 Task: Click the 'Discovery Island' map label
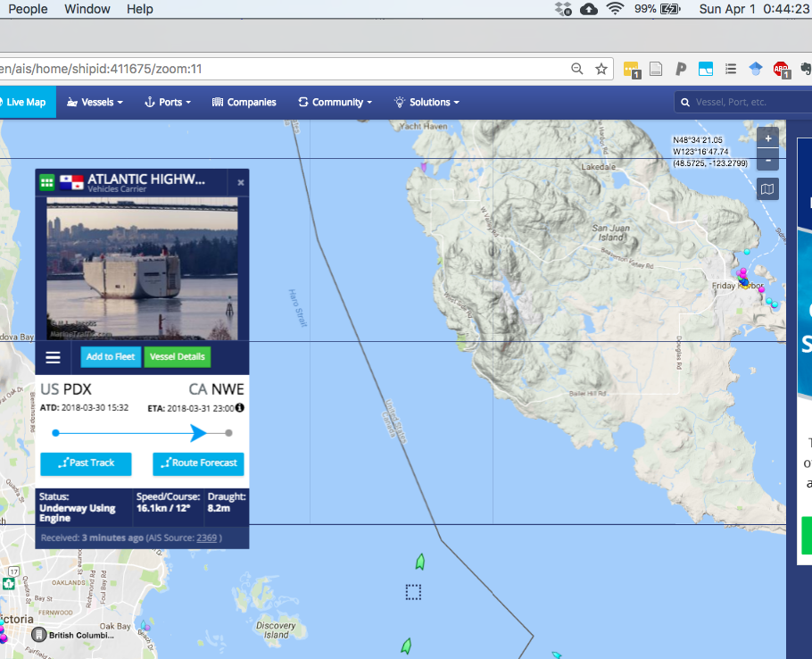pos(276,630)
